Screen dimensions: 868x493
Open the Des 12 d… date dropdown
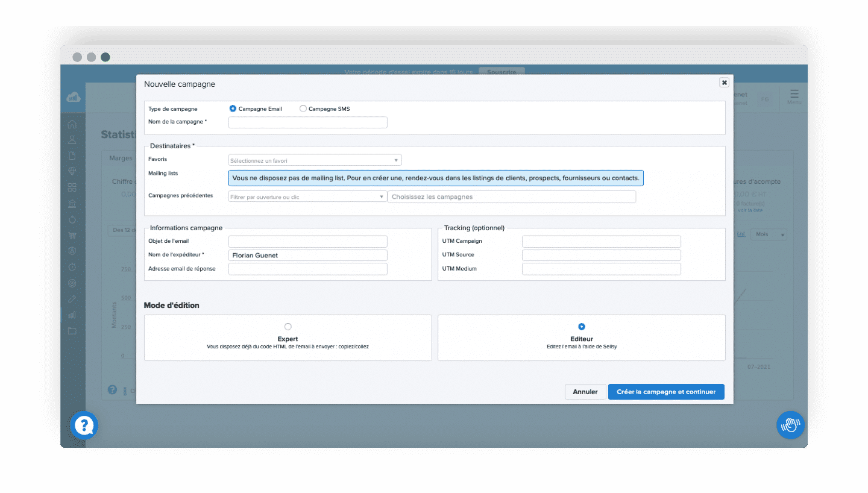pyautogui.click(x=122, y=230)
